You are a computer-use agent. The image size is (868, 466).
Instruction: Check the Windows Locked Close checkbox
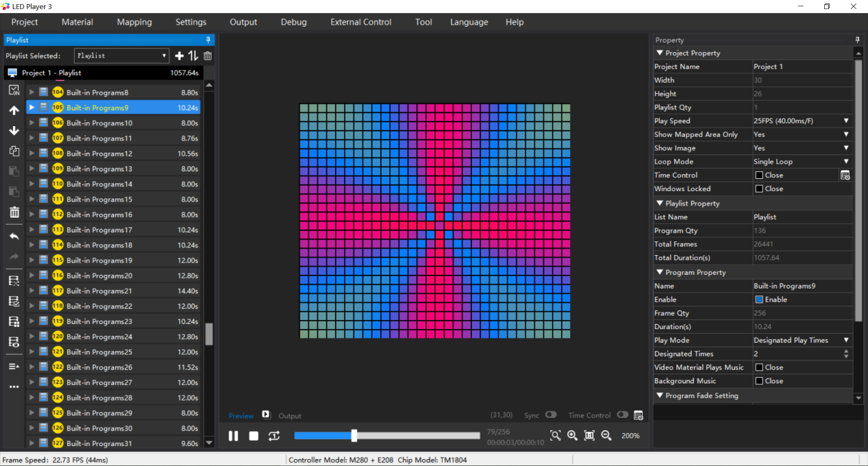[x=759, y=189]
